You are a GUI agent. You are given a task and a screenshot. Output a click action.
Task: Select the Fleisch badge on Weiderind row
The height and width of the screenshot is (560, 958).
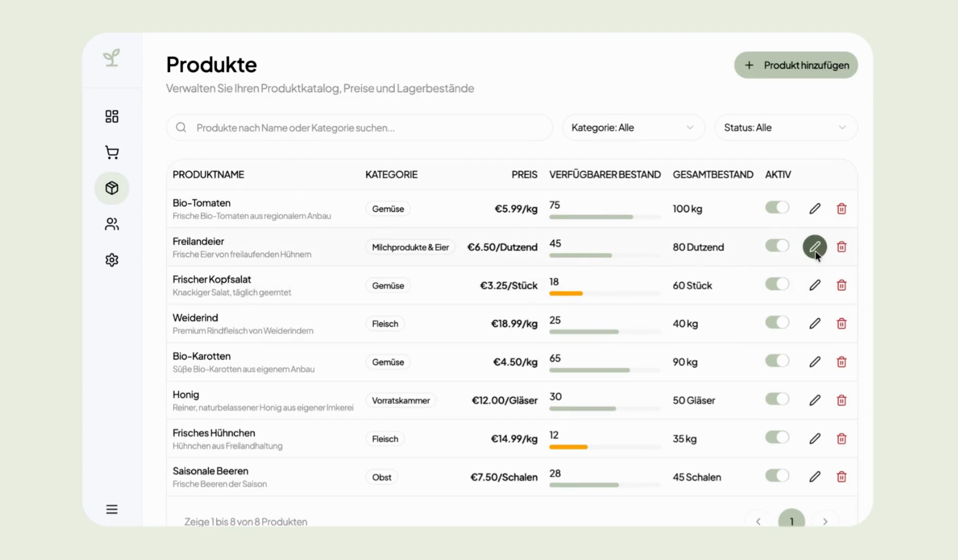(385, 324)
